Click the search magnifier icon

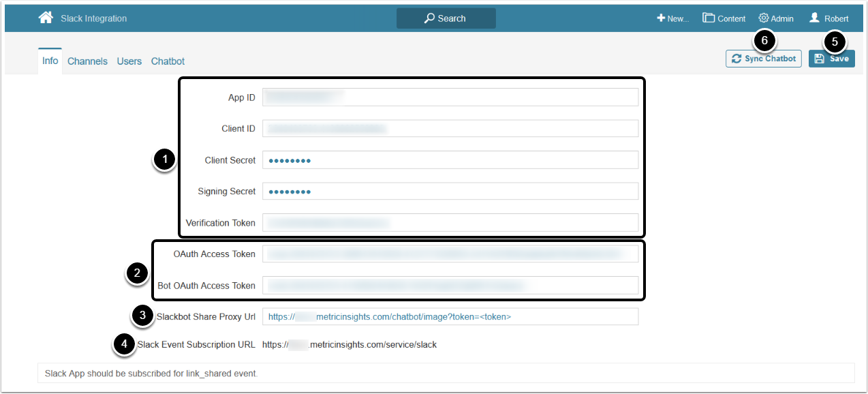429,18
